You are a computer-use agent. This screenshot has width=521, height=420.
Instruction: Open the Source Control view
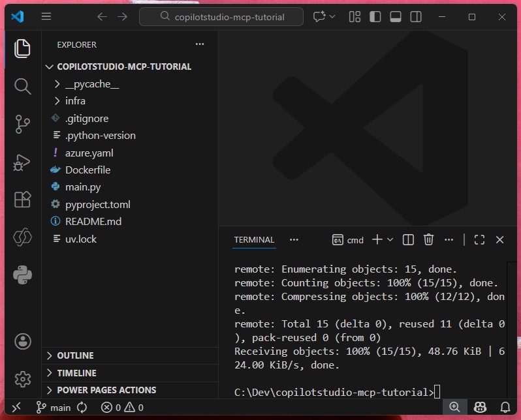[22, 124]
